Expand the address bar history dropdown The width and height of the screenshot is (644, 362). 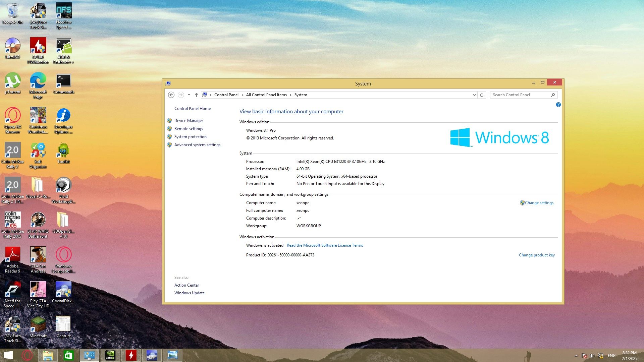(x=474, y=95)
